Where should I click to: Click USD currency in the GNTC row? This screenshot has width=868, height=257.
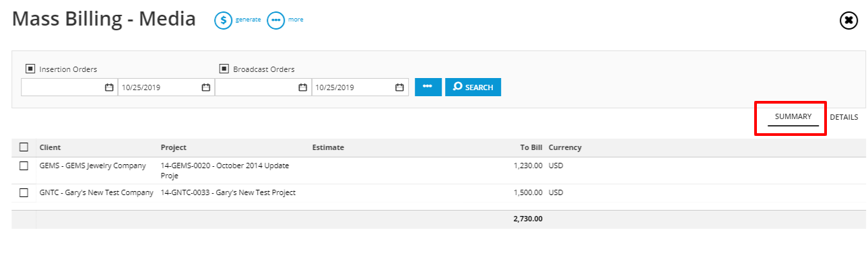[556, 192]
